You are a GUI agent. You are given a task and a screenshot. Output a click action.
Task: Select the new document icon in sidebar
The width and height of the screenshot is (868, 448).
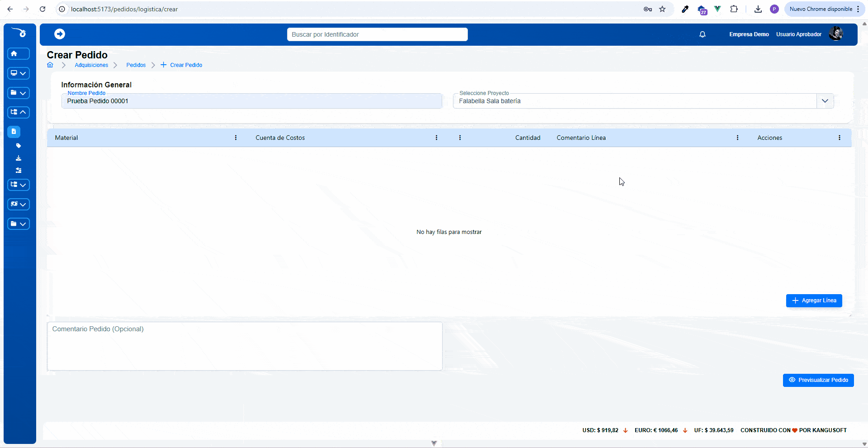click(x=14, y=132)
